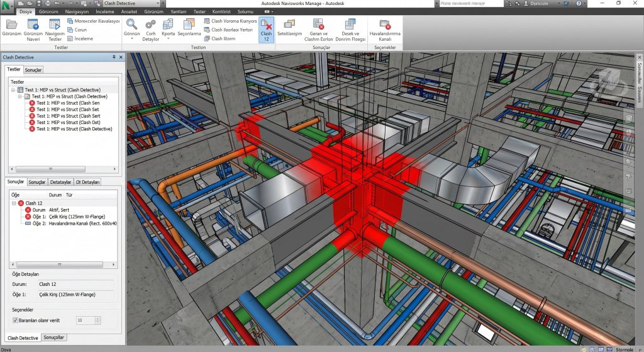Select the Durum Aktif, Sert row
Viewport: 644px width, 352px height.
pyautogui.click(x=47, y=210)
